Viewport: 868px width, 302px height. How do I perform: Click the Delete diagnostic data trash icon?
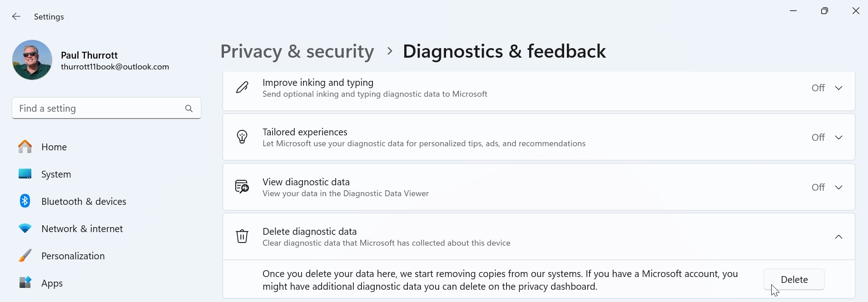[x=242, y=237]
